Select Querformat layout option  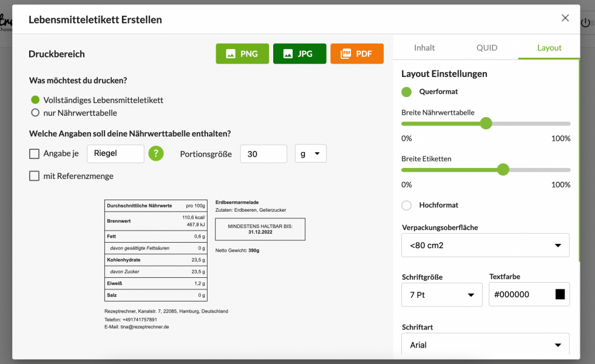coord(407,92)
